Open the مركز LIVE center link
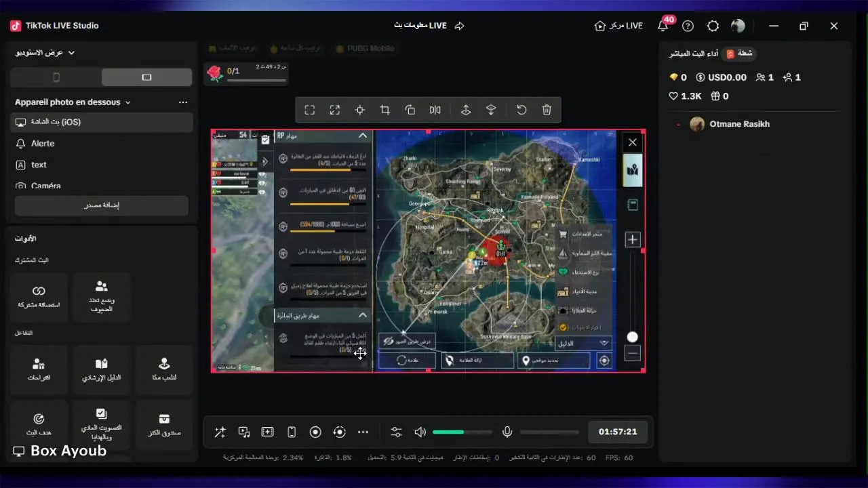This screenshot has height=488, width=868. click(x=618, y=26)
